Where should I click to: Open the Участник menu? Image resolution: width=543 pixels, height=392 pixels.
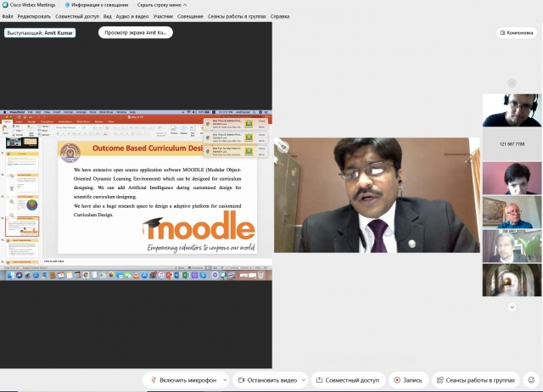pyautogui.click(x=163, y=16)
